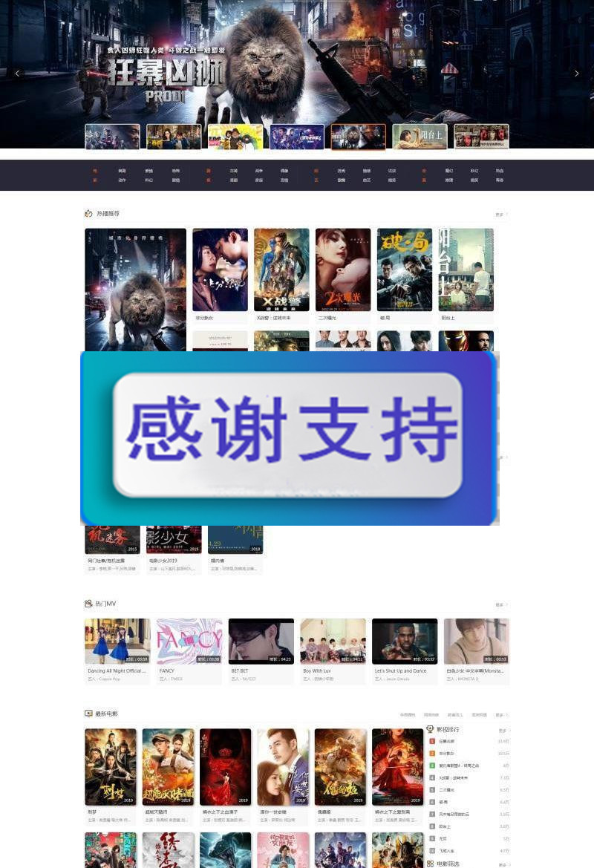Open 更多 link beside 影视排行

point(503,731)
